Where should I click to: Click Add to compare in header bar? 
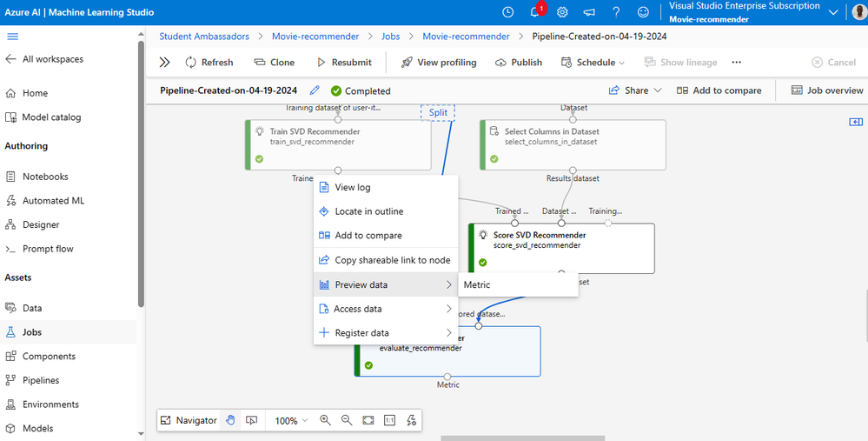[x=719, y=90]
